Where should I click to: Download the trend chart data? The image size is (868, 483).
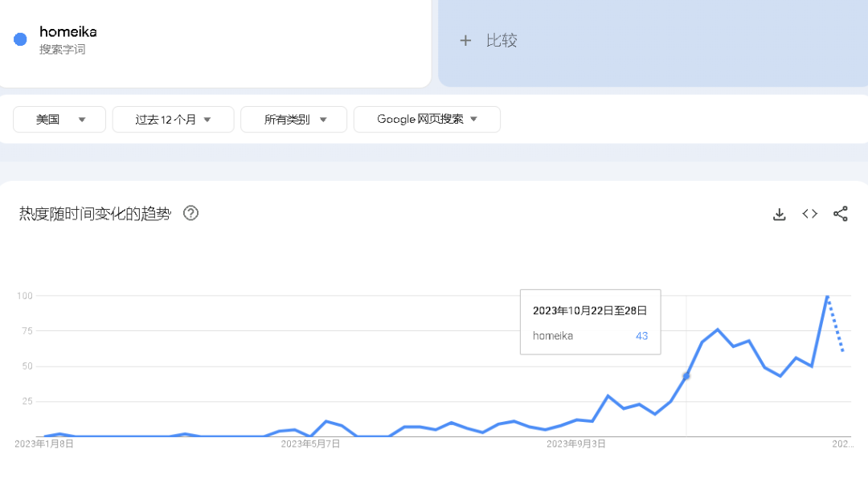point(779,214)
